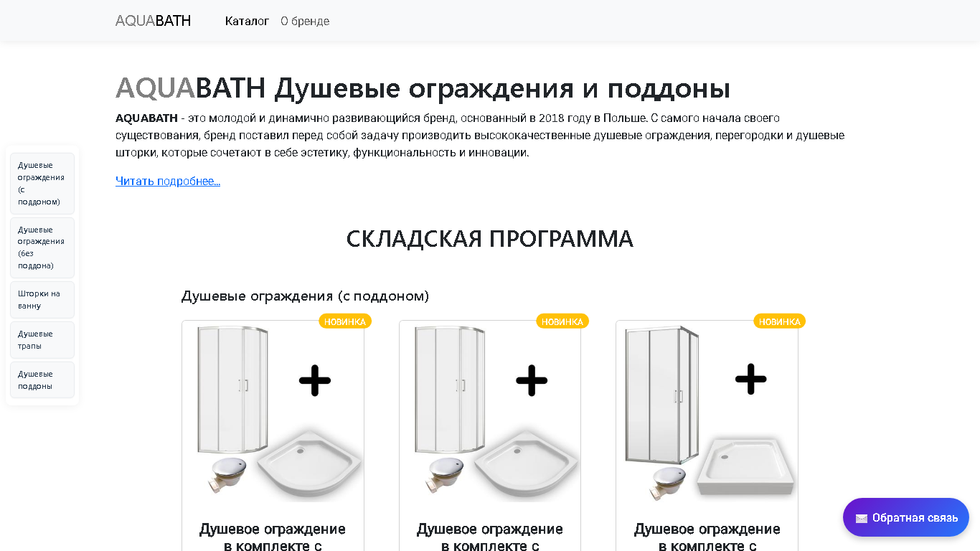
Task: Go to Душевые поддоны in sidebar
Action: pos(42,380)
